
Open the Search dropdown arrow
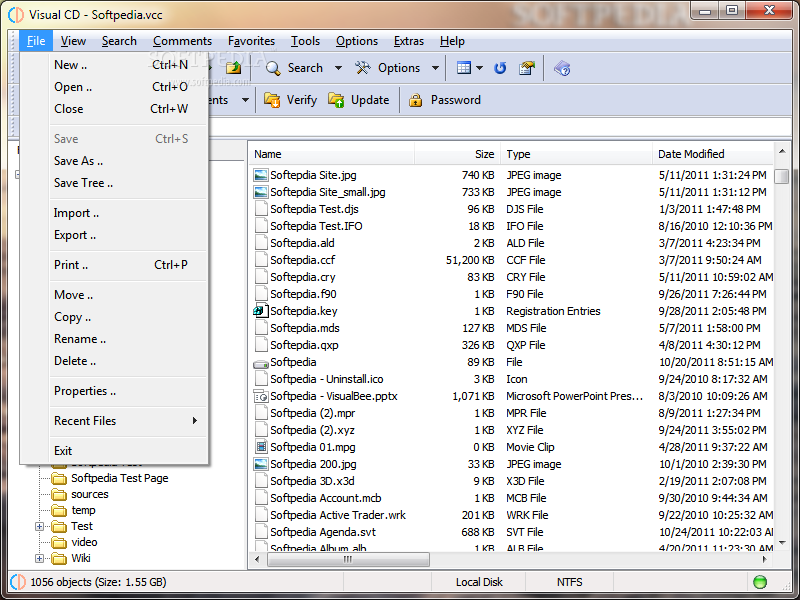pyautogui.click(x=338, y=68)
